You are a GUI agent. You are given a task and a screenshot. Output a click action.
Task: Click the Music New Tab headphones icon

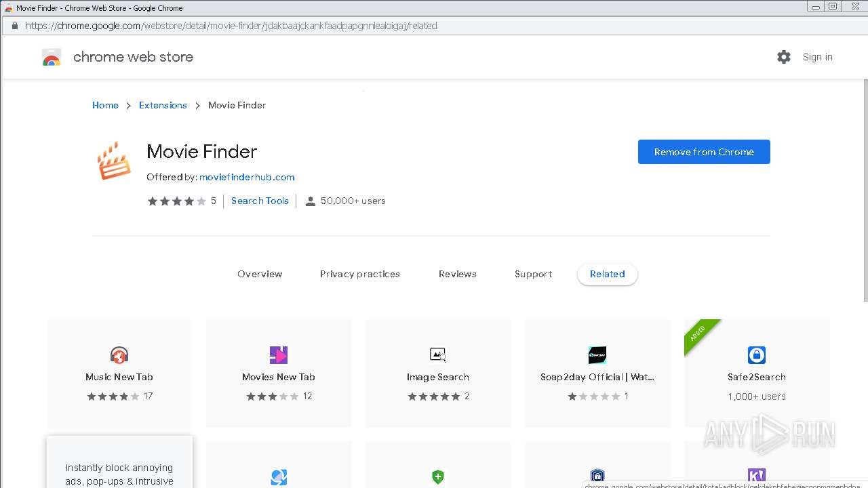pyautogui.click(x=119, y=355)
